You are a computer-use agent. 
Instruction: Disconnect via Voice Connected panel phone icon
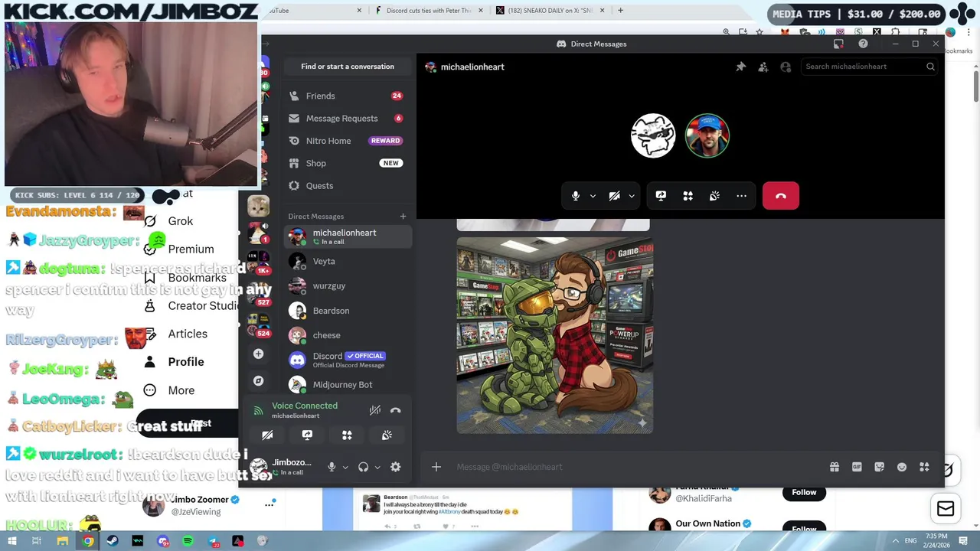(395, 410)
